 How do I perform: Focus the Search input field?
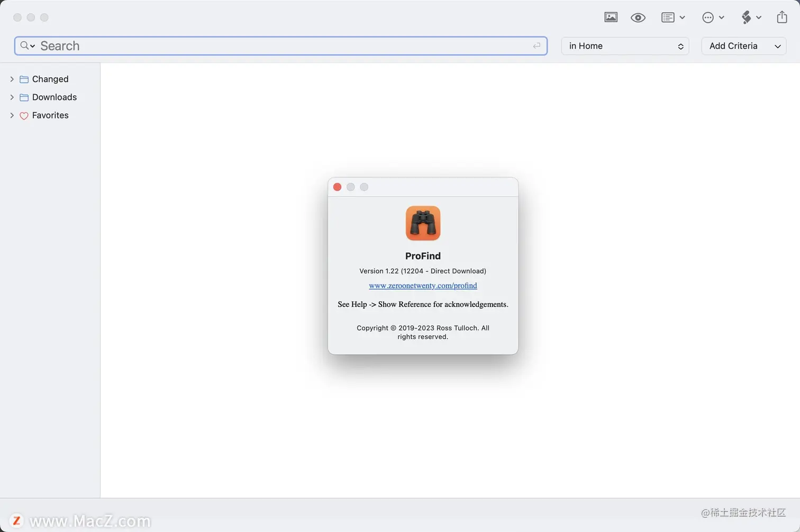point(280,46)
